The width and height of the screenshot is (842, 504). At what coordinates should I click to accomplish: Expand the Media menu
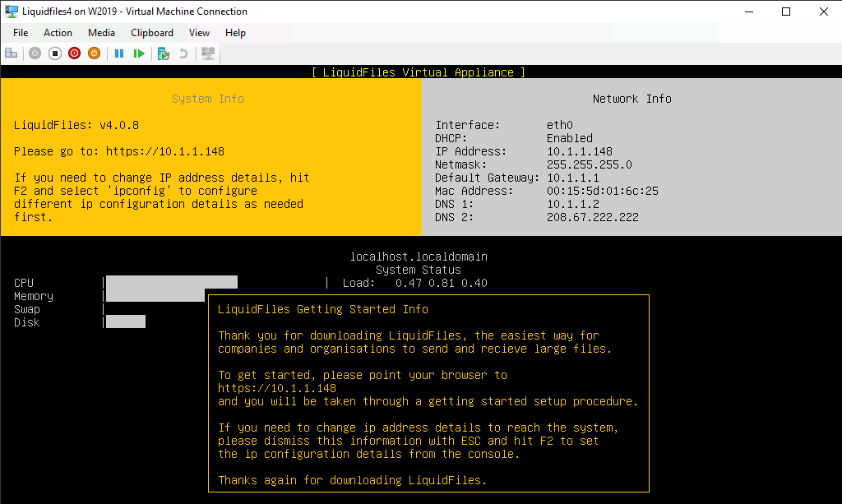101,33
